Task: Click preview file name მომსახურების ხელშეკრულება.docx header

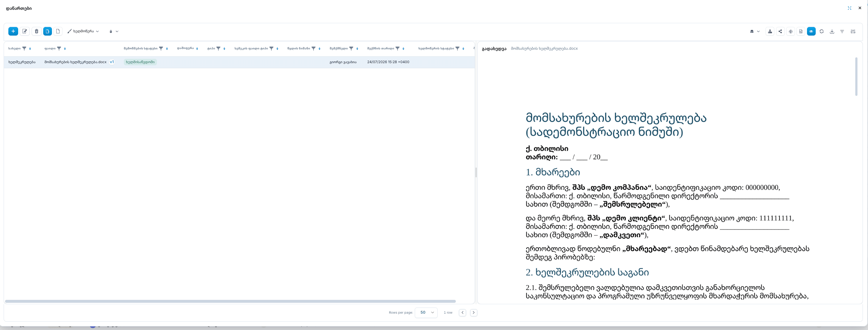Action: (544, 49)
